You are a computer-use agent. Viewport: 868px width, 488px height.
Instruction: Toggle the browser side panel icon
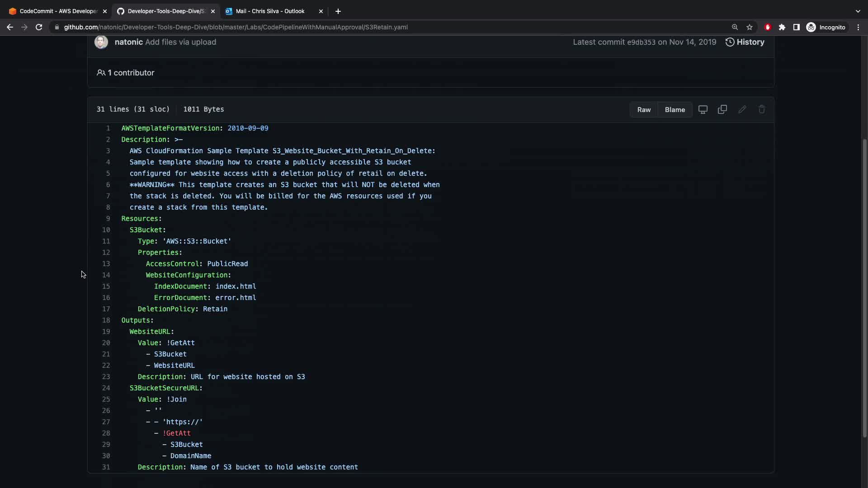point(797,27)
